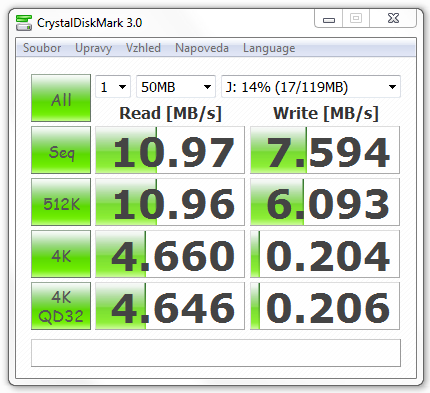Open the Vzhled menu
This screenshot has height=393, width=430.
(143, 48)
